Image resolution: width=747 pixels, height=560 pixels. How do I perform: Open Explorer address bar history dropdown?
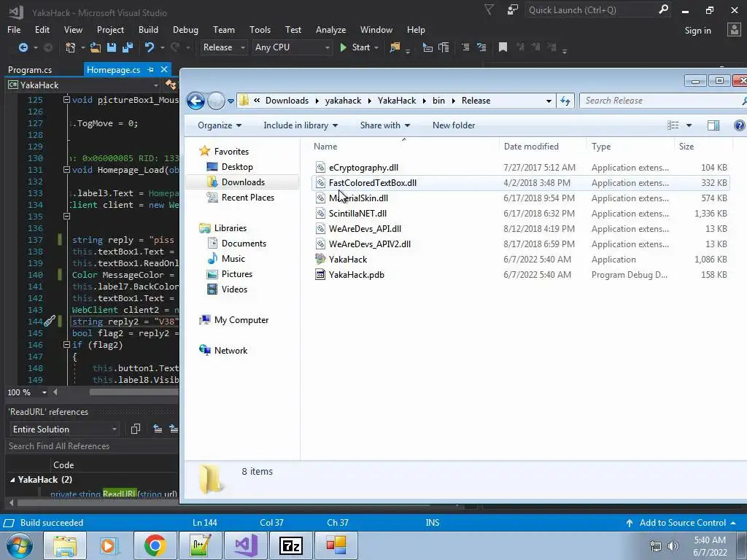pyautogui.click(x=549, y=101)
